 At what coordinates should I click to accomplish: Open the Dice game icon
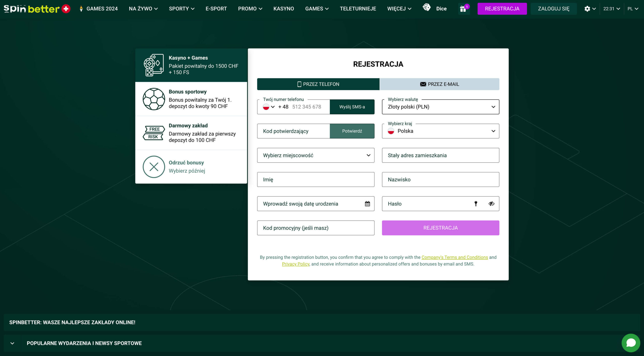pyautogui.click(x=427, y=8)
